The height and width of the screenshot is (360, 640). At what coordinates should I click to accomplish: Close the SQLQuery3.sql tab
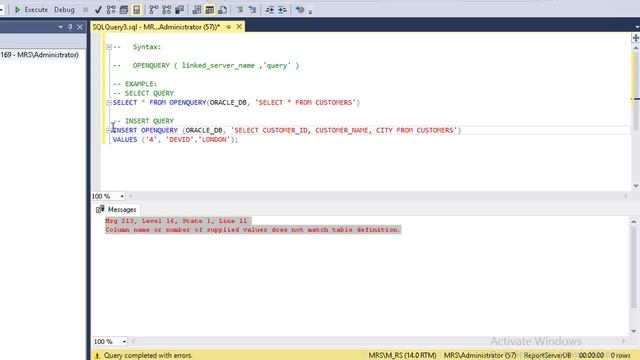click(239, 27)
